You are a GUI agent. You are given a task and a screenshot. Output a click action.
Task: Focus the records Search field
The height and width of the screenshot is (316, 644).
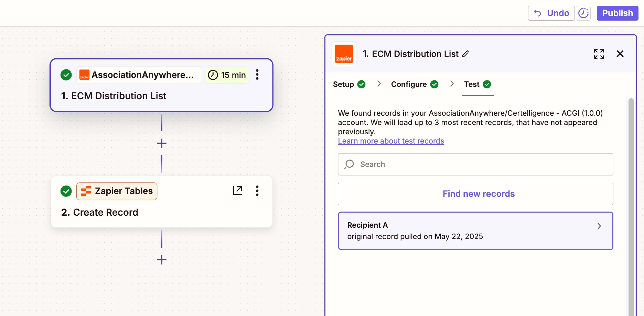475,164
